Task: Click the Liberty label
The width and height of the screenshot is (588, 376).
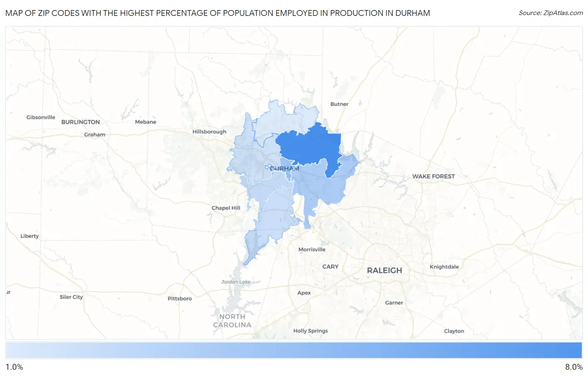Action: pyautogui.click(x=30, y=236)
